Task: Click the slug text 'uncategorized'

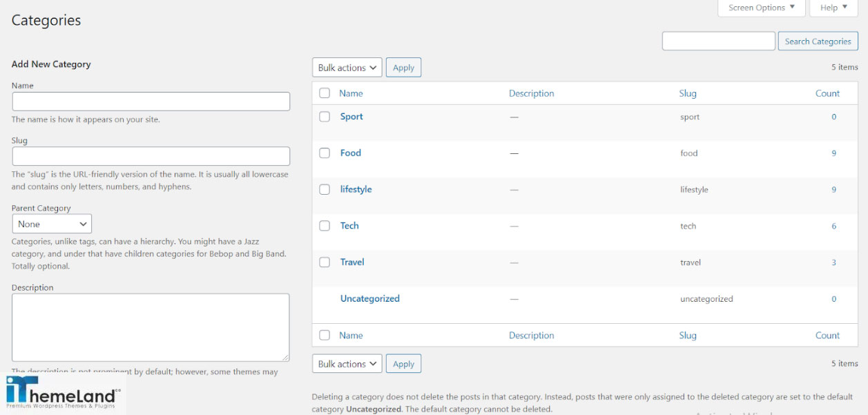Action: coord(706,299)
